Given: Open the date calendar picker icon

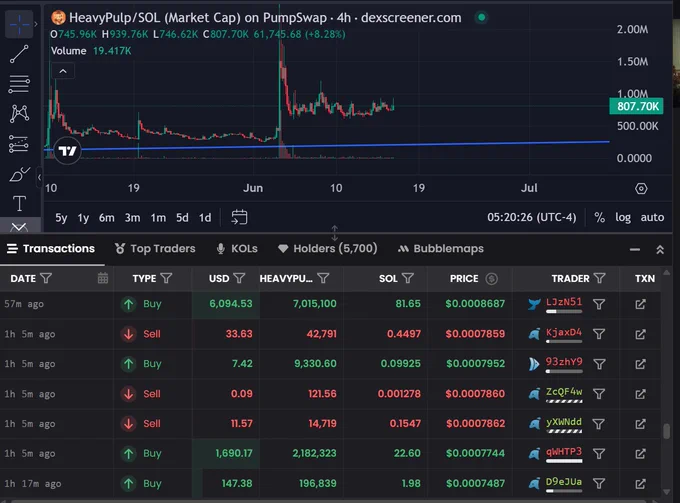Looking at the screenshot, I should point(103,278).
